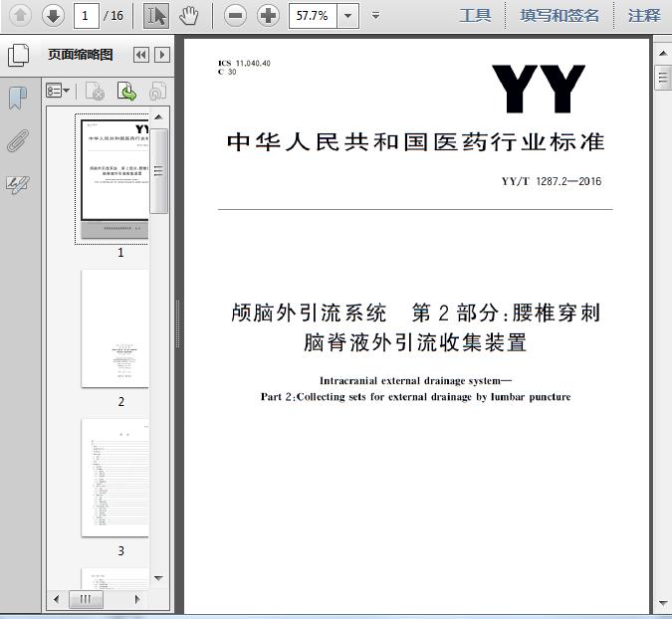This screenshot has height=619, width=672.
Task: Click document scrollbar up arrow
Action: tap(663, 54)
